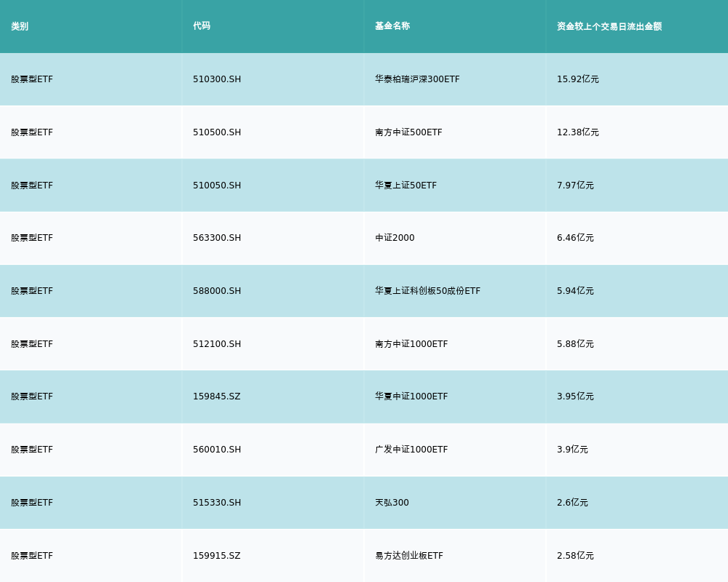
Task: Click the 15.92亿元 outflow amount
Action: pos(578,79)
